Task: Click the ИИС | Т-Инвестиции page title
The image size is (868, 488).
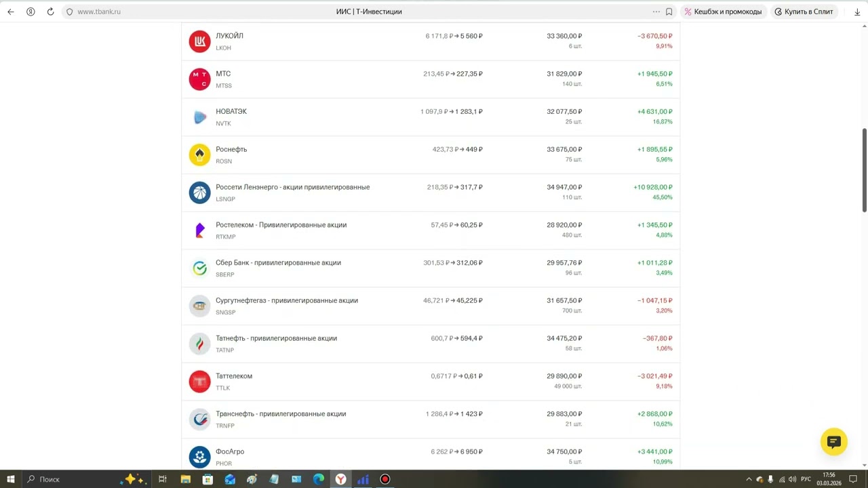Action: (x=369, y=12)
